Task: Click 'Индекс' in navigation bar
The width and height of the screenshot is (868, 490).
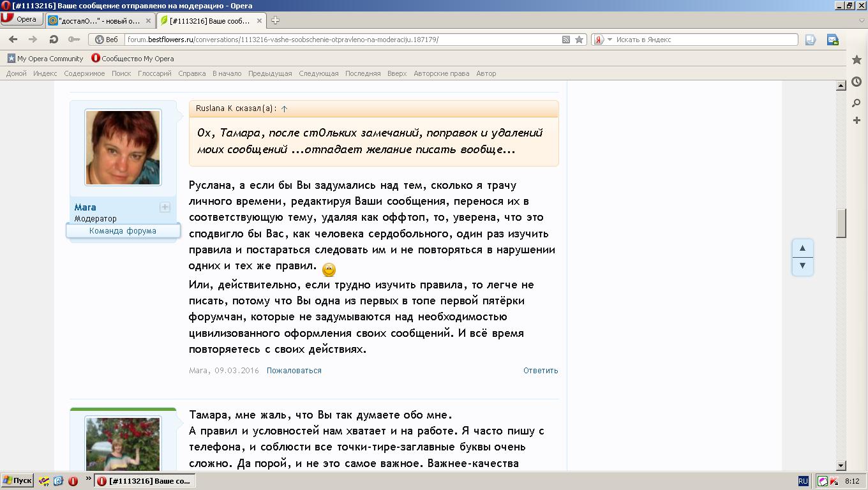Action: point(45,73)
